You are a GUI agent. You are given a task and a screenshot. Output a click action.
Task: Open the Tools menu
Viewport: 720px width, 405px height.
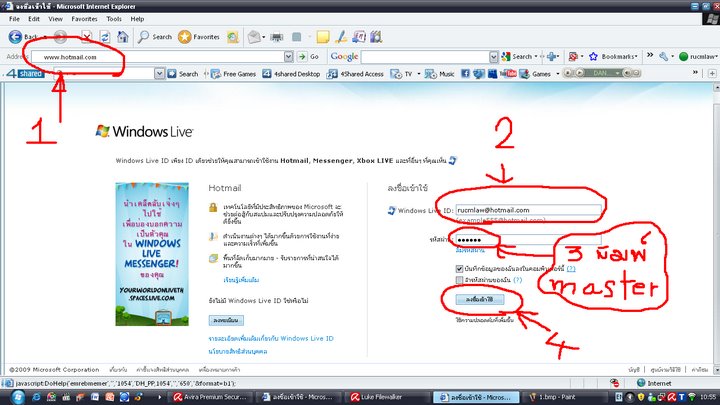point(113,19)
